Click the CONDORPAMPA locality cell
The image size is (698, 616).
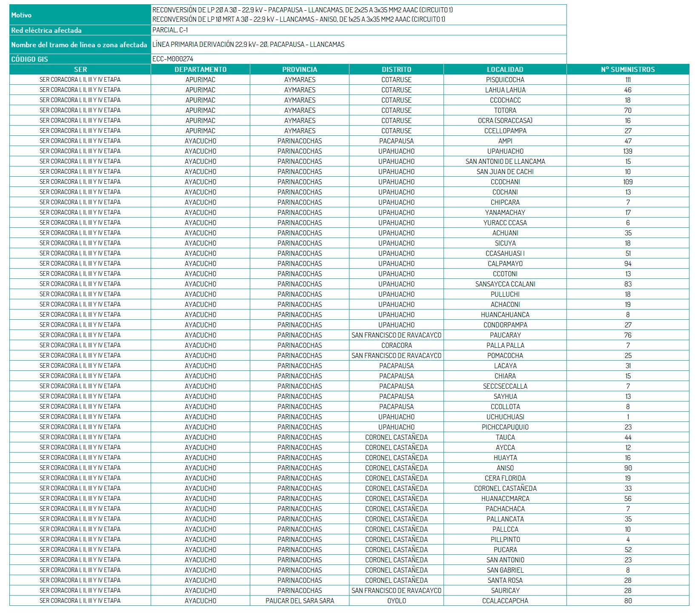pyautogui.click(x=505, y=325)
